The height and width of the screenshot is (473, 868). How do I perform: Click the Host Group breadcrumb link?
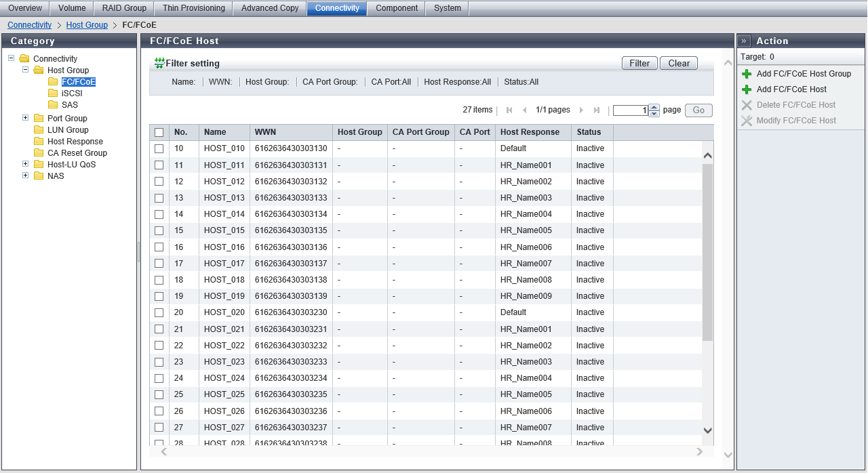click(87, 25)
